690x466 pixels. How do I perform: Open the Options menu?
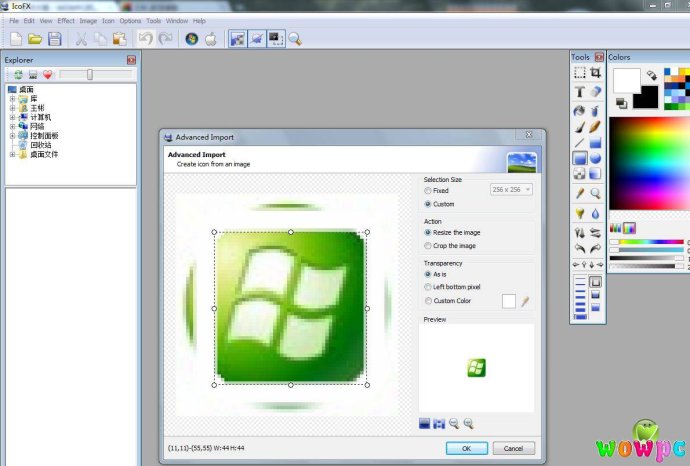click(x=130, y=21)
